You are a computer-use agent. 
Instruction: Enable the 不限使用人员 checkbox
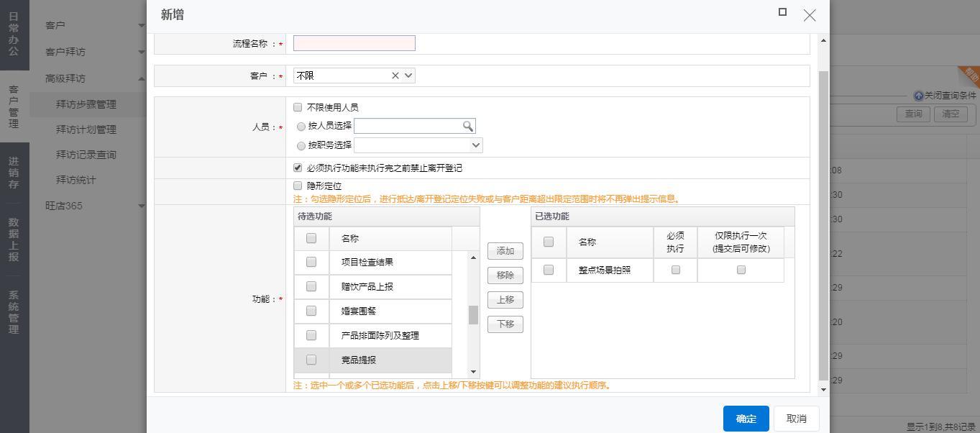coord(298,107)
